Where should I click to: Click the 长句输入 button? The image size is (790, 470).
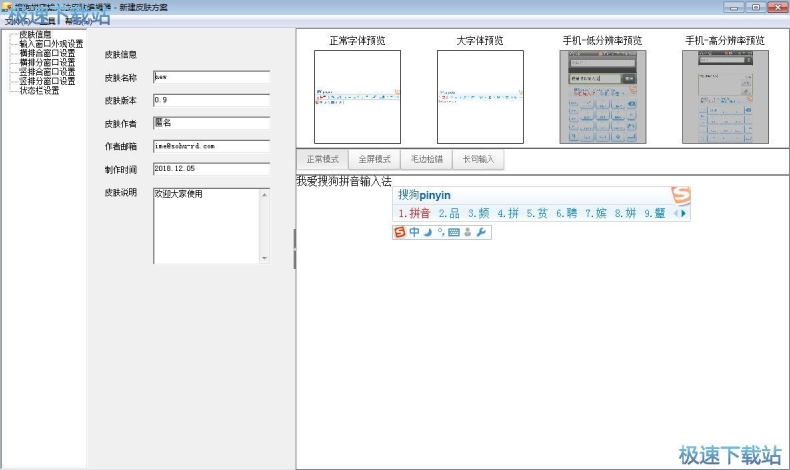coord(478,159)
